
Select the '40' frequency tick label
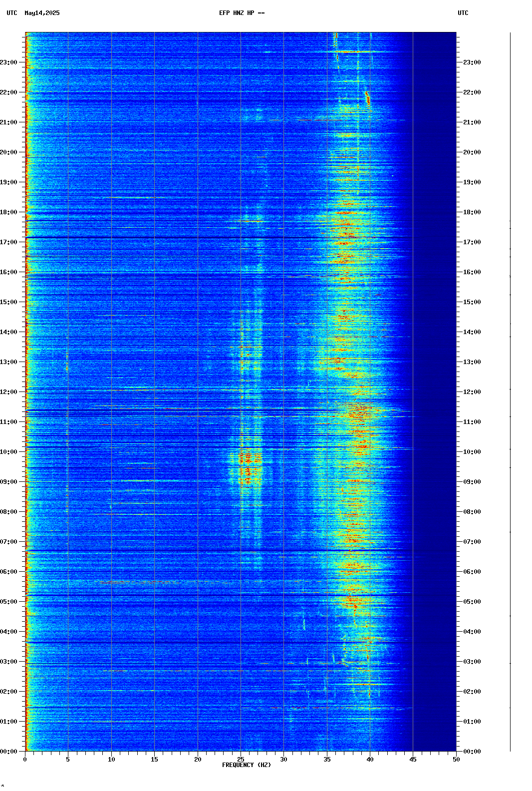[370, 760]
